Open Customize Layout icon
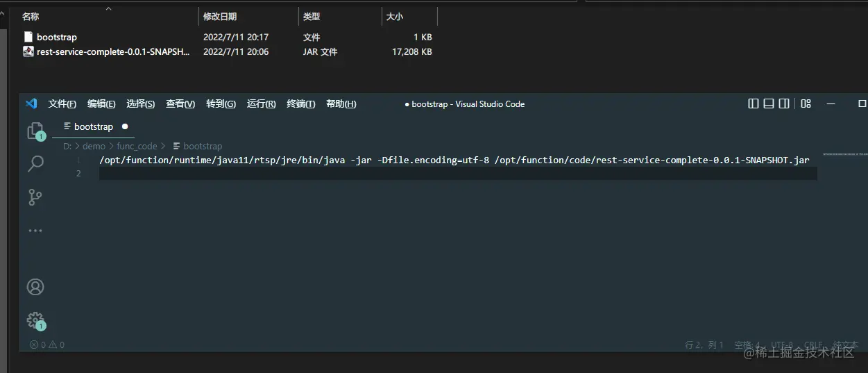 click(x=806, y=103)
